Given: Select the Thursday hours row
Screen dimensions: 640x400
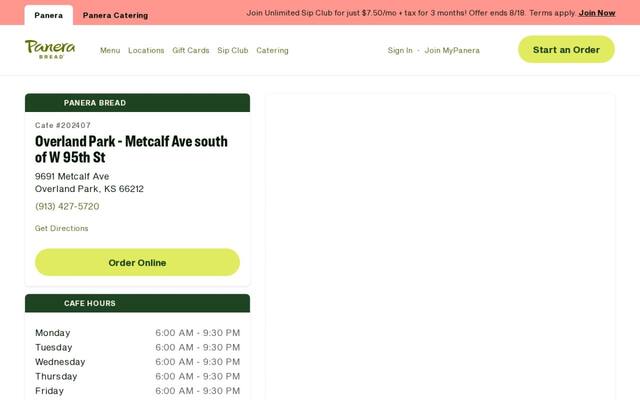Looking at the screenshot, I should (138, 376).
